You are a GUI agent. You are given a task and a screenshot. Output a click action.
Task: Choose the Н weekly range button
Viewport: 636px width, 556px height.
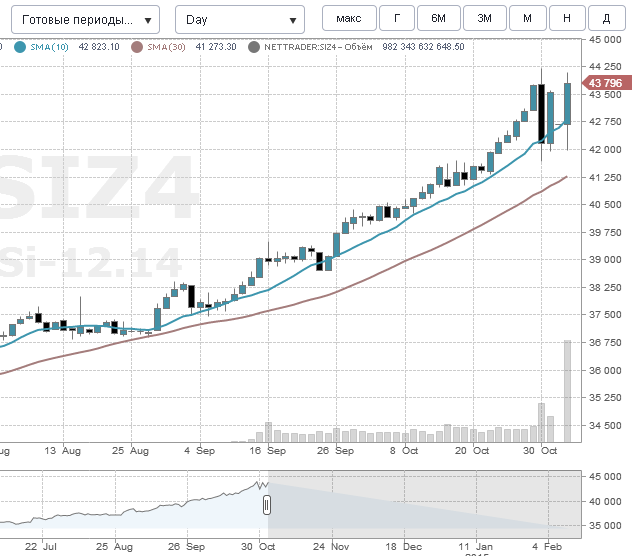(567, 19)
